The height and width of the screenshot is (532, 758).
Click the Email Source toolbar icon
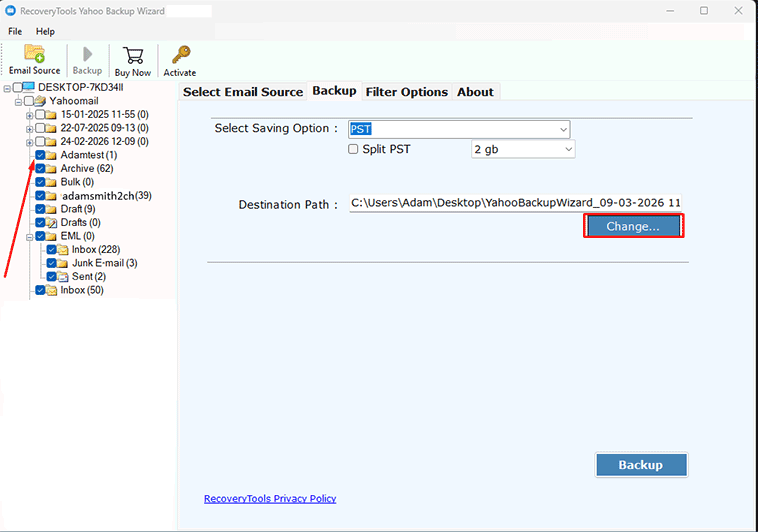(x=34, y=53)
